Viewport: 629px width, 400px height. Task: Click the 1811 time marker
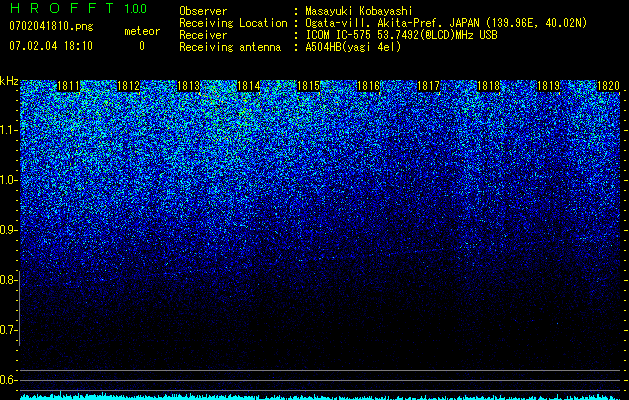point(69,86)
